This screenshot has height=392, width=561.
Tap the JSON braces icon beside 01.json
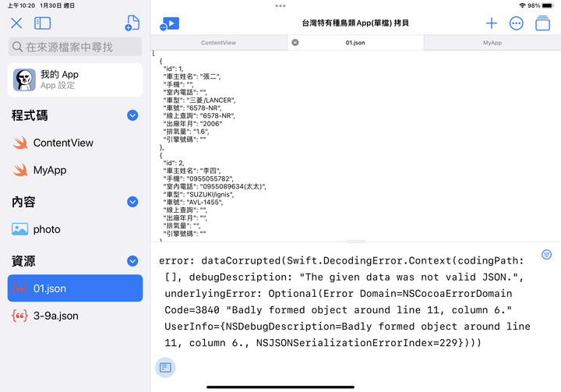coord(19,288)
